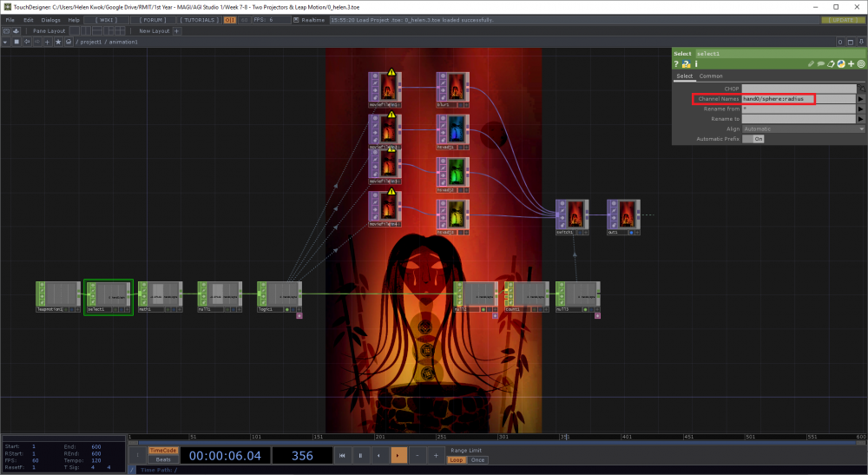Open the Align Automatic dropdown

[x=803, y=129]
